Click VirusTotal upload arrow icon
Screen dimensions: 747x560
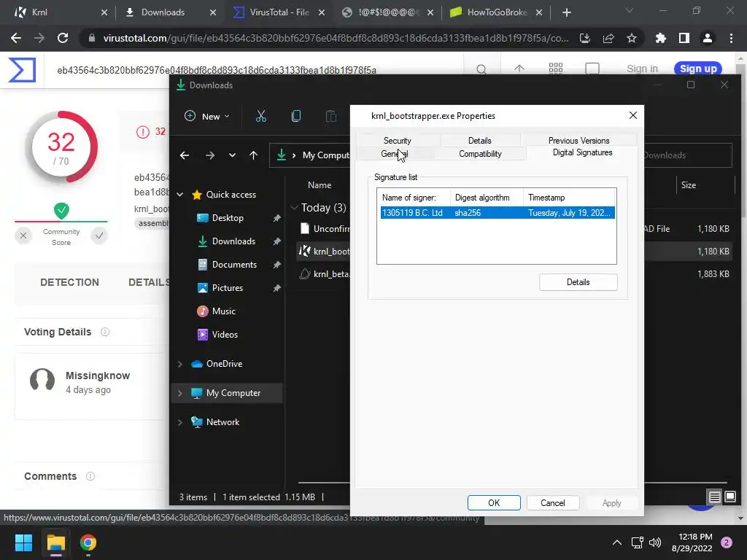[519, 69]
